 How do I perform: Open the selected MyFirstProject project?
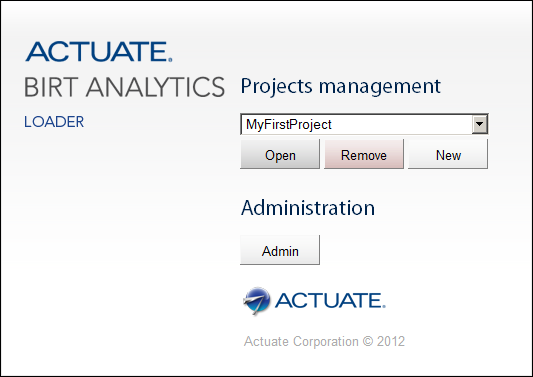coord(280,154)
